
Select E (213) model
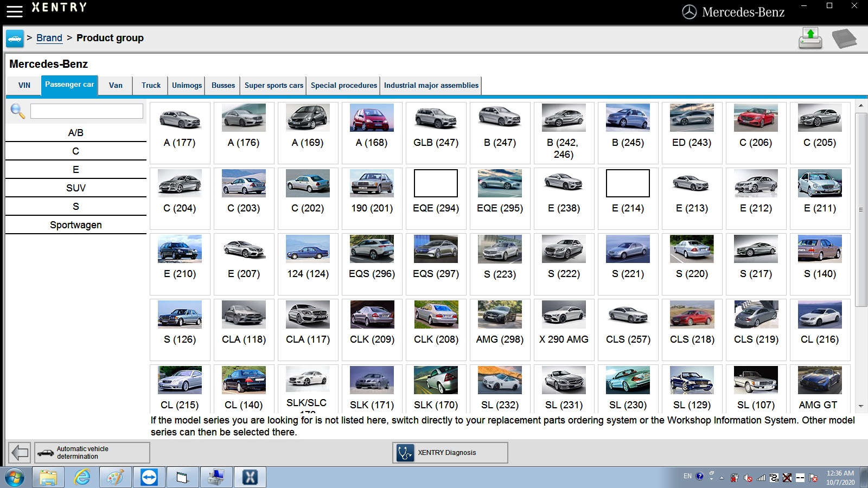[692, 198]
